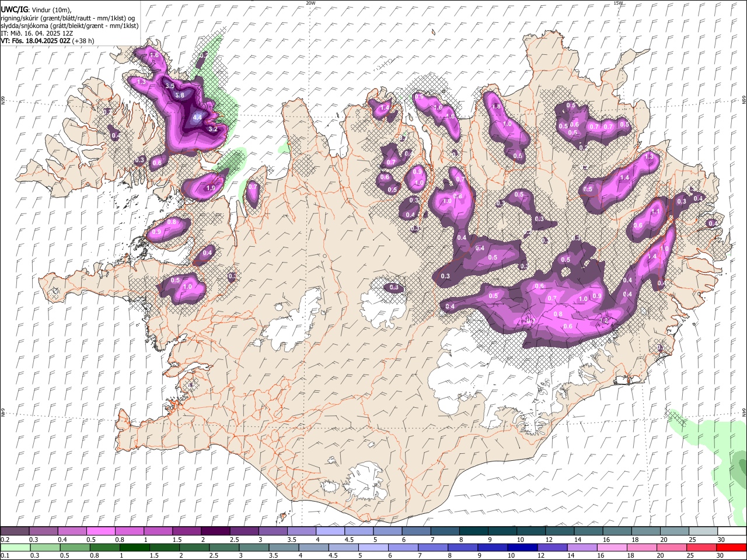This screenshot has height=560, width=747.
Task: Click the bright pink 0.5 swatch, upper legend row
Action: pos(100,531)
